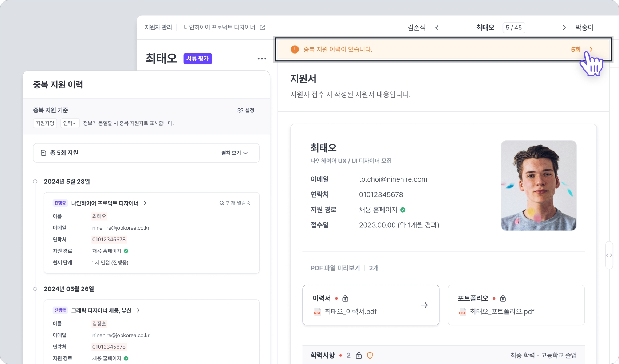Select timeline marker for 2024년 05월 26일

pos(35,289)
